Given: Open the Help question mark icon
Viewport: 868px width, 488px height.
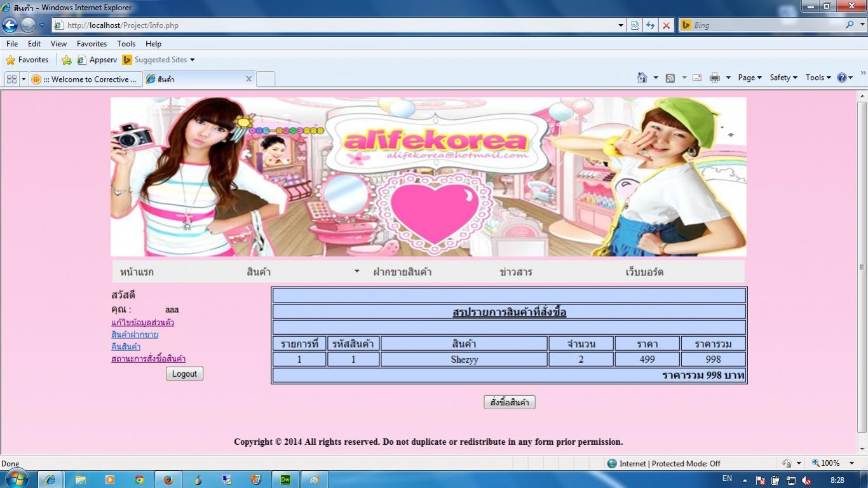Looking at the screenshot, I should point(843,78).
